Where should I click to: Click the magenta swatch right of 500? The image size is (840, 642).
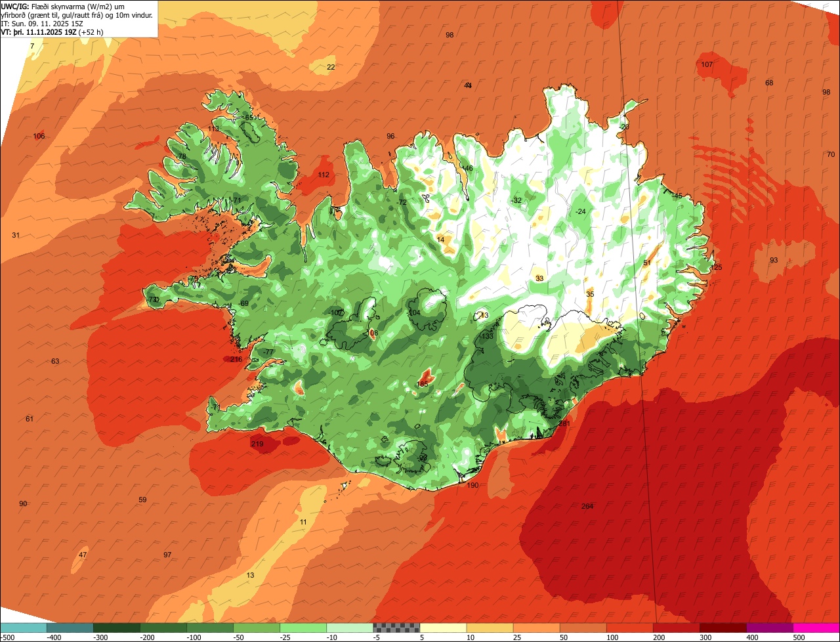point(816,628)
